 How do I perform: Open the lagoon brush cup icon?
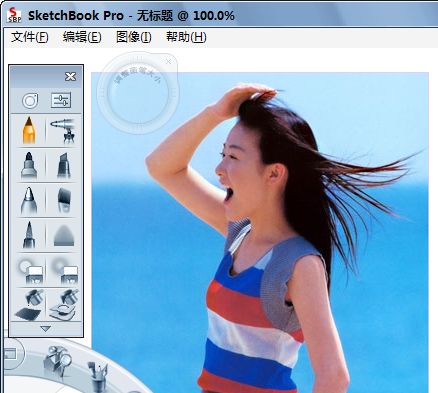(x=98, y=377)
